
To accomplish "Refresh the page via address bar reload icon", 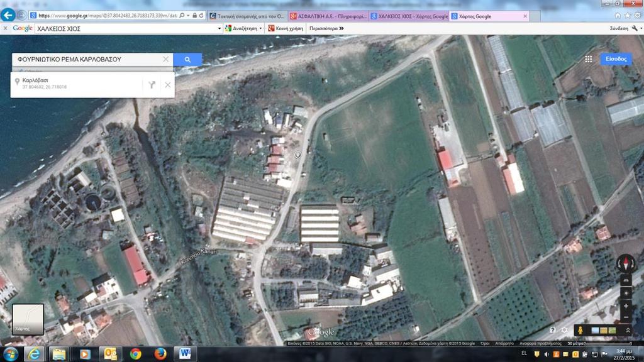I will pyautogui.click(x=201, y=16).
